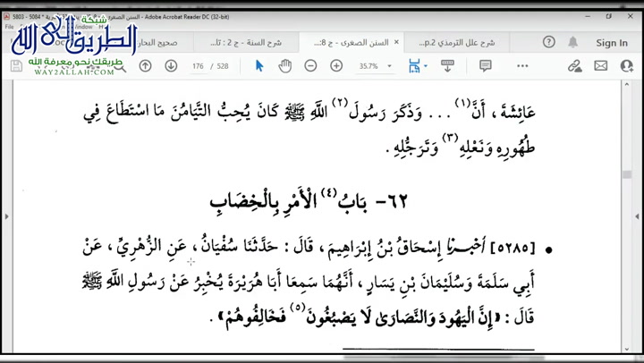Click the scrolling mode download-style icon
644x363 pixels.
pyautogui.click(x=447, y=65)
